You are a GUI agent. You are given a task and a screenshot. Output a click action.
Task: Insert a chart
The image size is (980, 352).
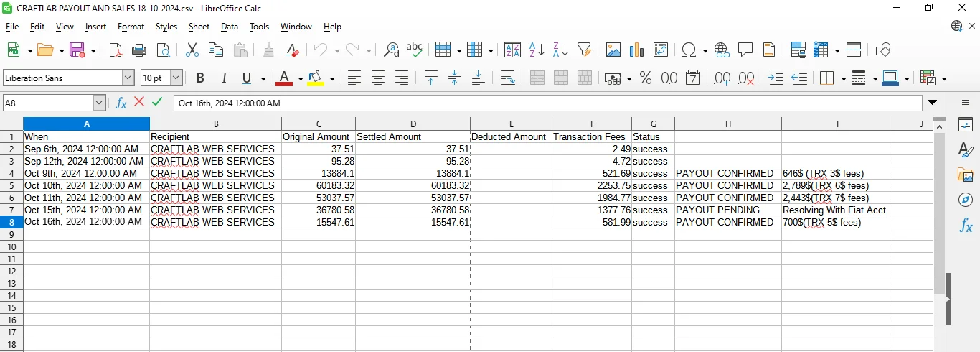tap(637, 50)
